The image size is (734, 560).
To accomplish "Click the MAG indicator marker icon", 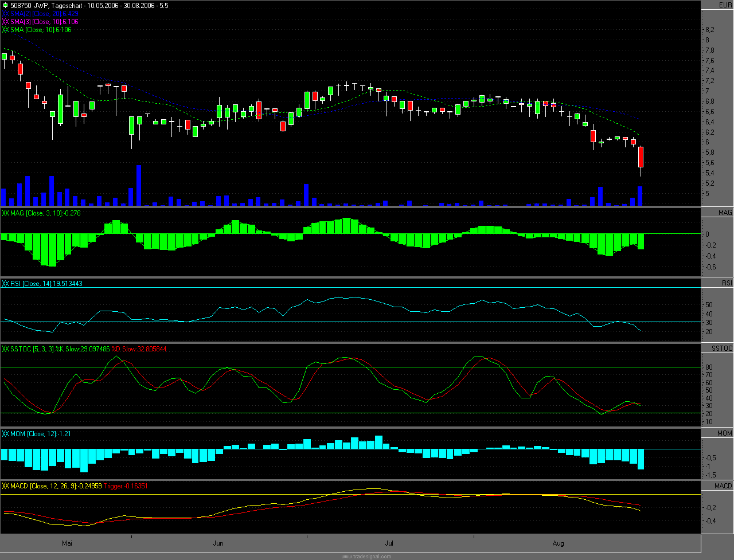I will pyautogui.click(x=5, y=213).
